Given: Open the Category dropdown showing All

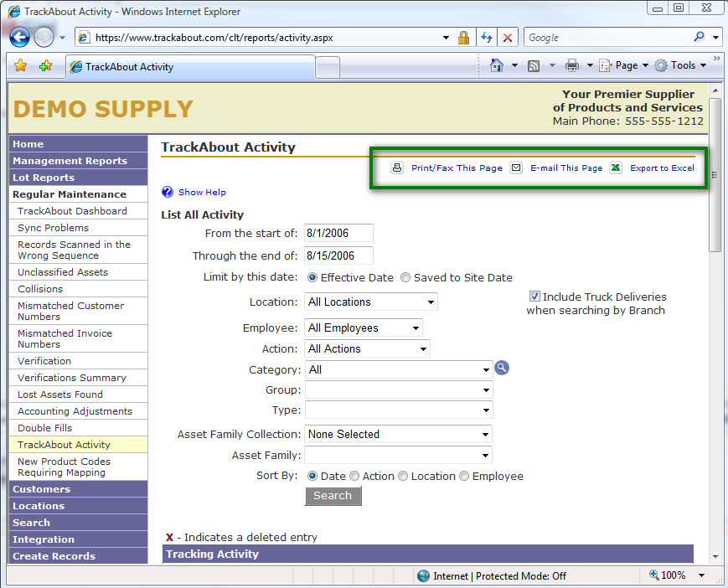Looking at the screenshot, I should coord(399,370).
